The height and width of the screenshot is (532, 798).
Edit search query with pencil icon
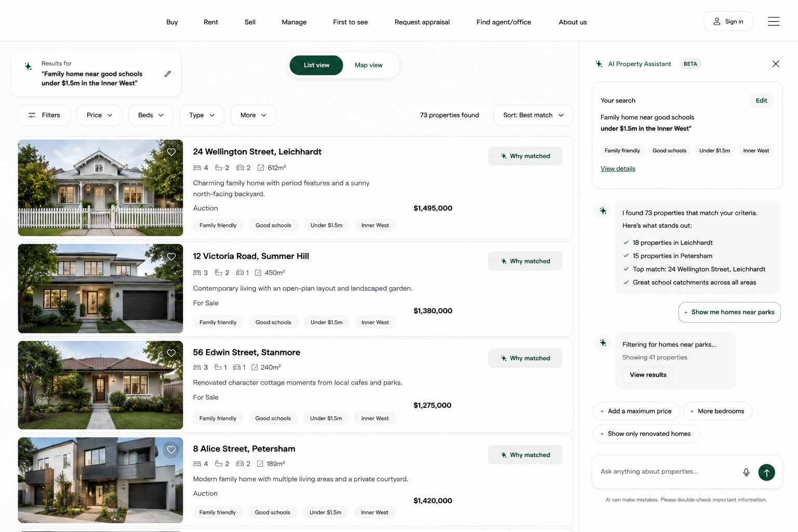168,74
